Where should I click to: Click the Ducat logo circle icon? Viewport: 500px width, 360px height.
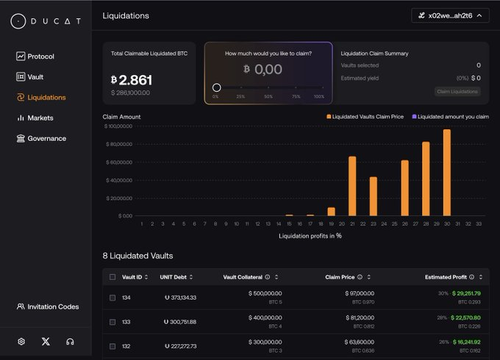18,21
